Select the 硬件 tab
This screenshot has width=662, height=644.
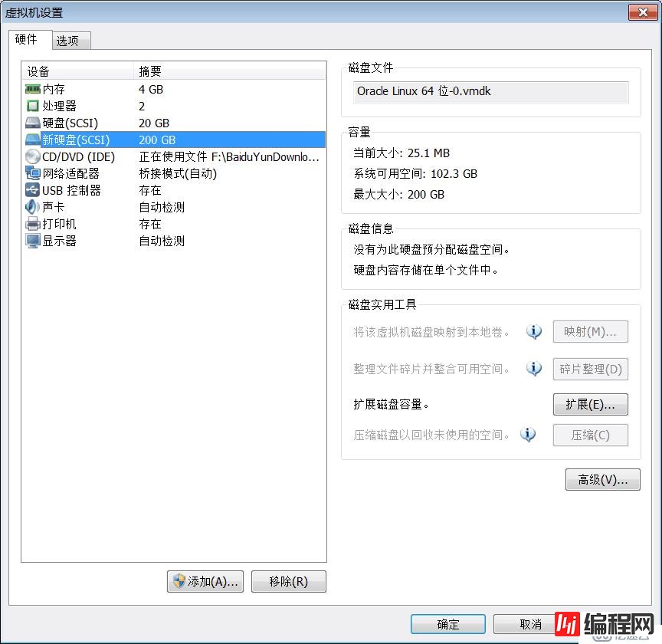(x=28, y=40)
